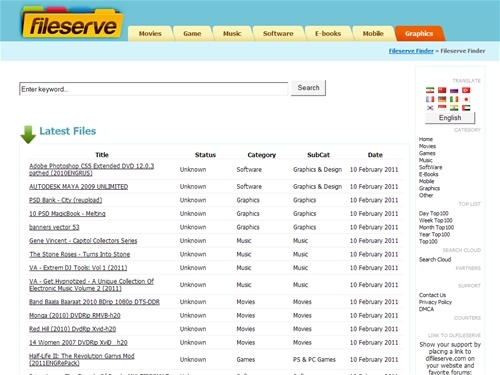Open the orange Graphics tab
Viewport: 500px width, 375px height.
coord(419,33)
